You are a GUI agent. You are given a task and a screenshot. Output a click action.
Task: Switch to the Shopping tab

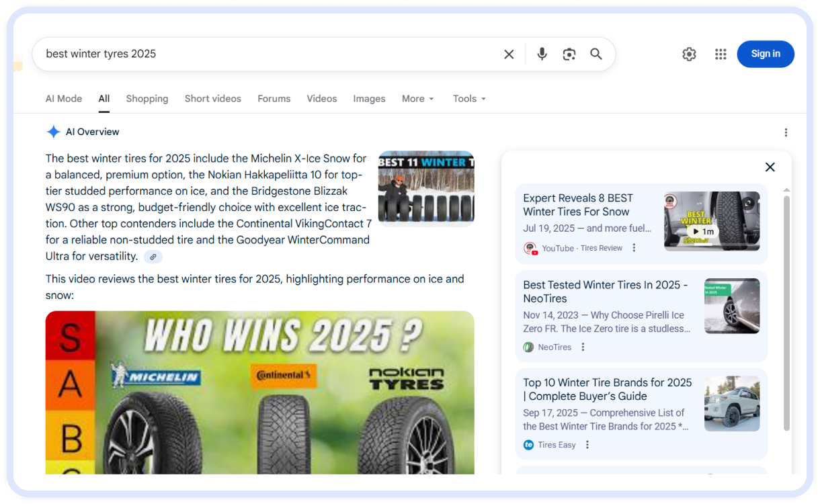(147, 99)
